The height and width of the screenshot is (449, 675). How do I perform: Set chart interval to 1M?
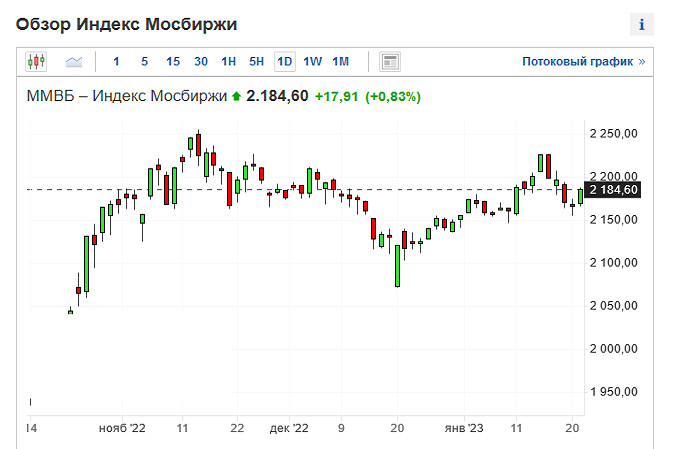[341, 62]
